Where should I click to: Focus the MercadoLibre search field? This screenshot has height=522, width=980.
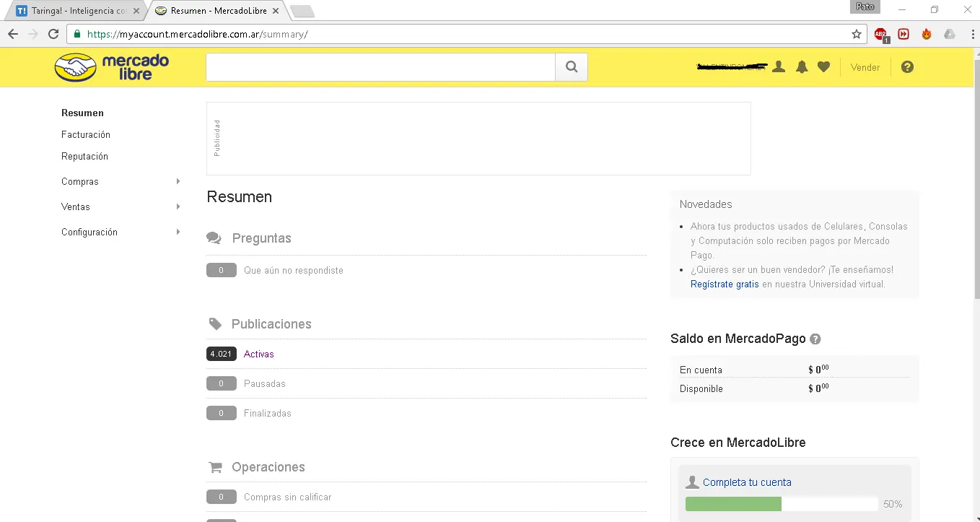[380, 67]
